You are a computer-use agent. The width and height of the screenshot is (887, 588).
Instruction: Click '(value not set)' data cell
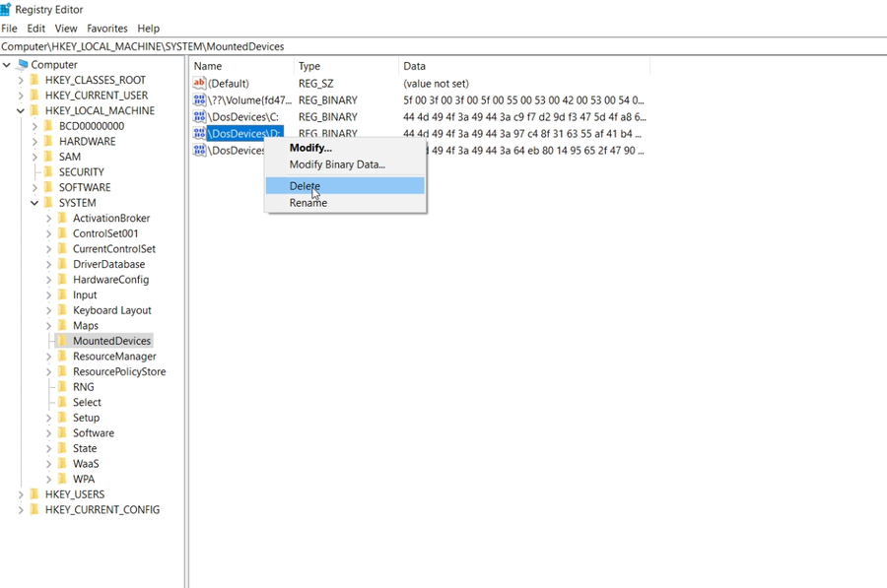click(x=436, y=84)
